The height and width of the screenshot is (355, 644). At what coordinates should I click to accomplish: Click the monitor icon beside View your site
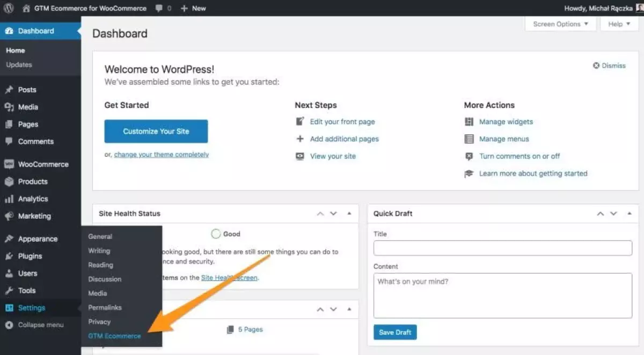[x=301, y=156]
